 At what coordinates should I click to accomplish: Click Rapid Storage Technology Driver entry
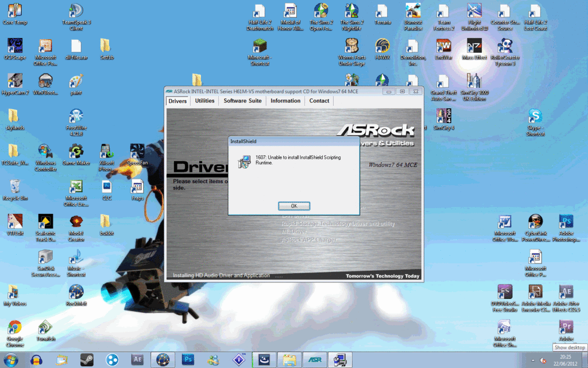[x=338, y=224]
